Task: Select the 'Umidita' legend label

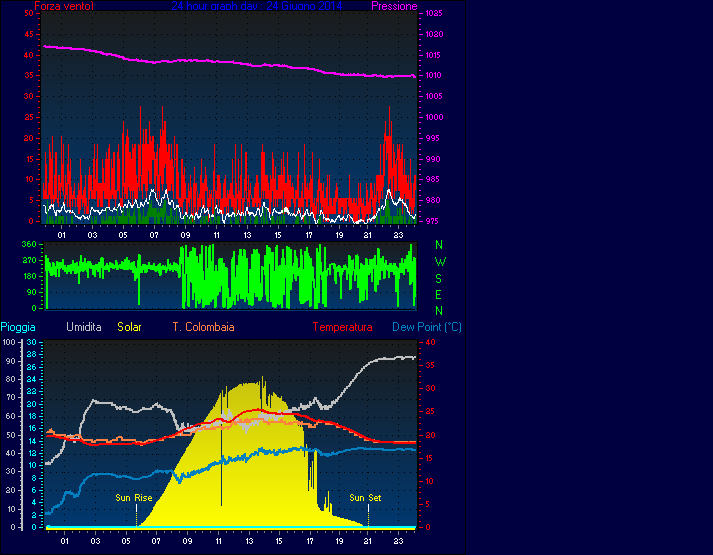Action: [84, 327]
